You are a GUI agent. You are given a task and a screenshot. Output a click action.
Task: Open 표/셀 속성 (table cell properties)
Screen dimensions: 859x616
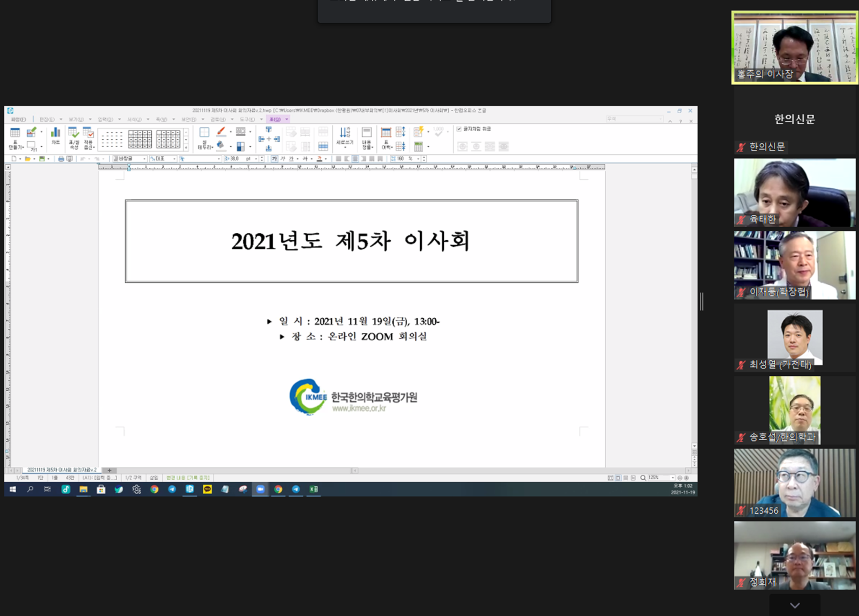click(73, 134)
